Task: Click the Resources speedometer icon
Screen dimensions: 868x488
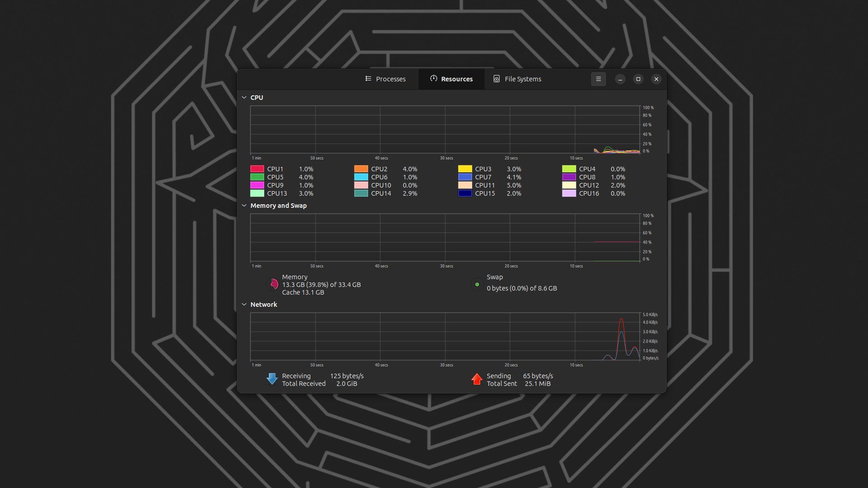Action: point(434,79)
